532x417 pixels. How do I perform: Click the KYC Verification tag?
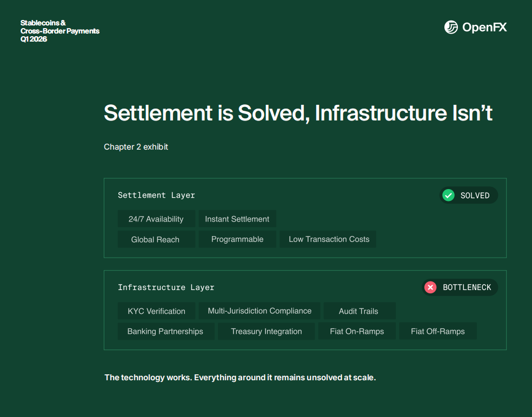pos(157,311)
